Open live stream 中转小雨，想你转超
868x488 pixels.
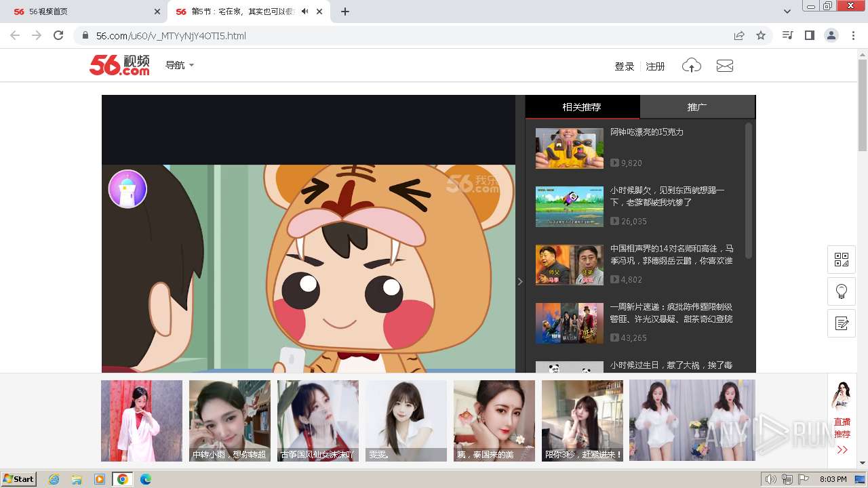click(230, 421)
